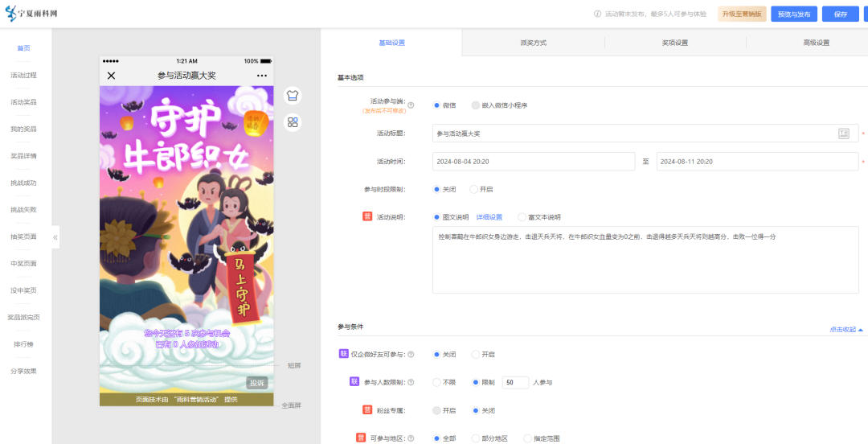Screen dimensions: 868x444
Task: Click help icon beside 可参与地区
Action: tap(411, 438)
